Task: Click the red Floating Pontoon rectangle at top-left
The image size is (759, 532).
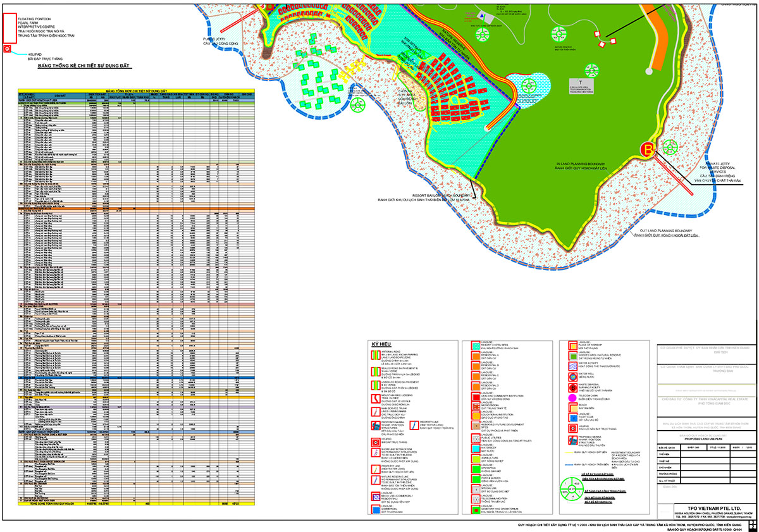Action: (x=9, y=27)
